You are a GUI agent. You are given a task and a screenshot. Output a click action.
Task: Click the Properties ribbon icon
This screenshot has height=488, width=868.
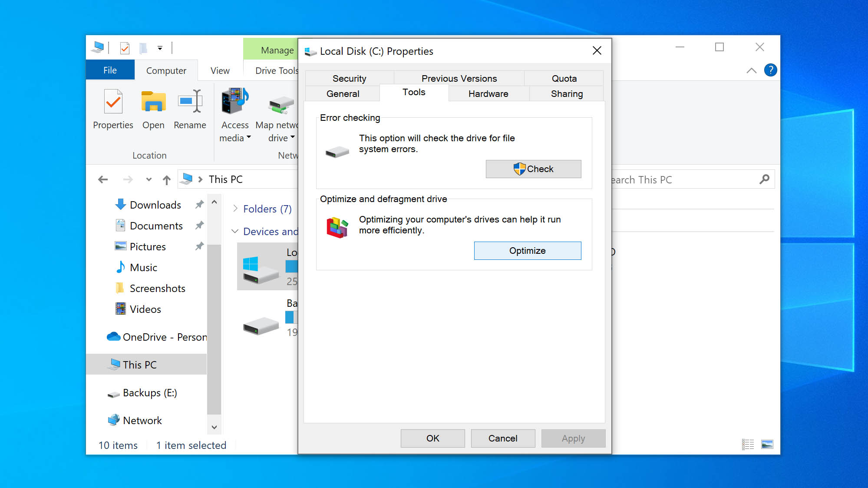pos(113,103)
